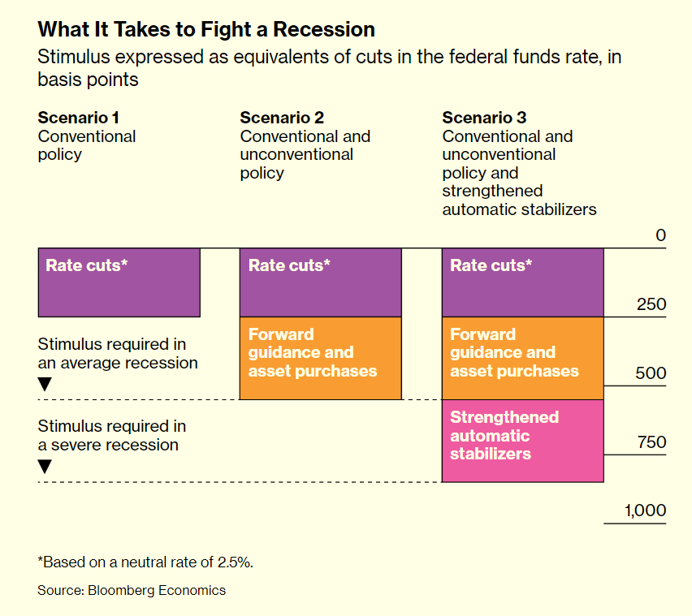This screenshot has height=616, width=692.
Task: Click the 500 axis label
Action: [x=651, y=374]
